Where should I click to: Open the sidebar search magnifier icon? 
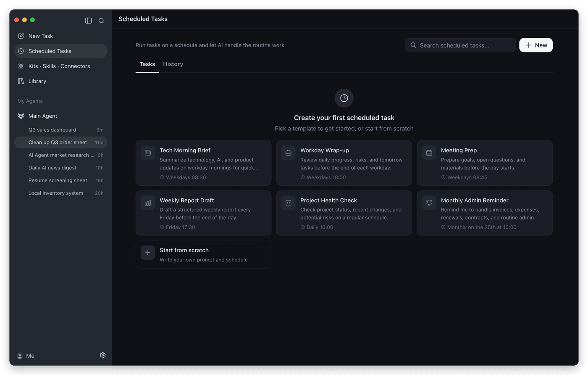101,21
